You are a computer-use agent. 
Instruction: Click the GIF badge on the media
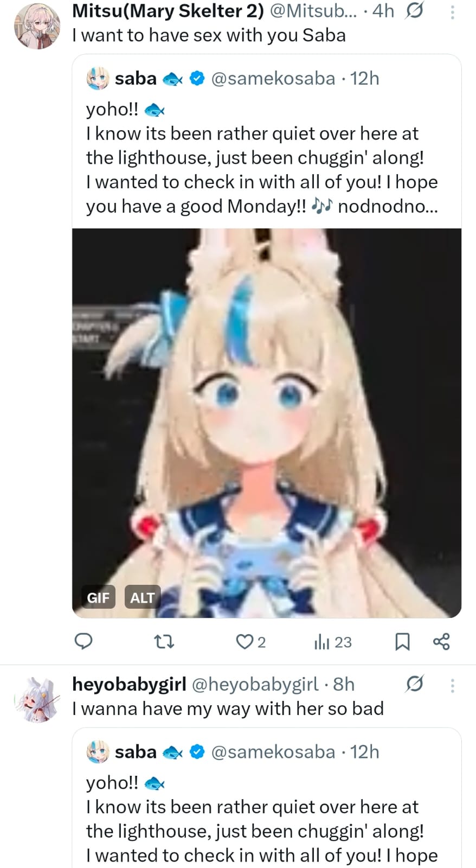point(98,597)
